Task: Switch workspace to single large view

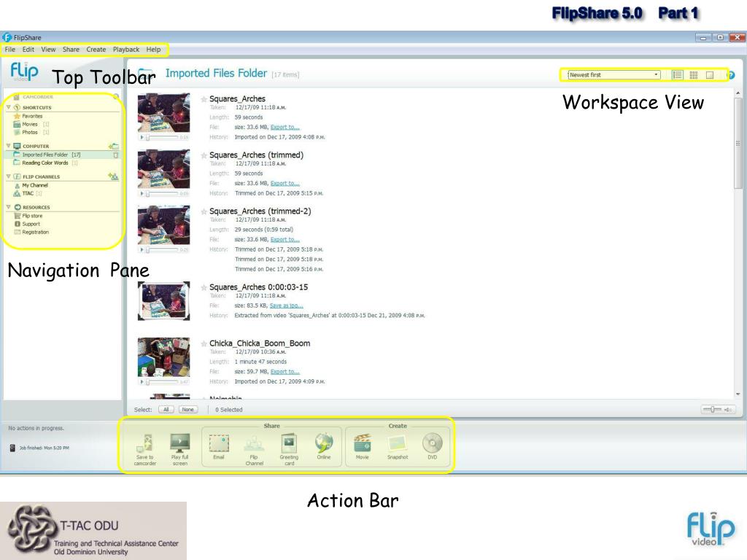Action: point(710,75)
